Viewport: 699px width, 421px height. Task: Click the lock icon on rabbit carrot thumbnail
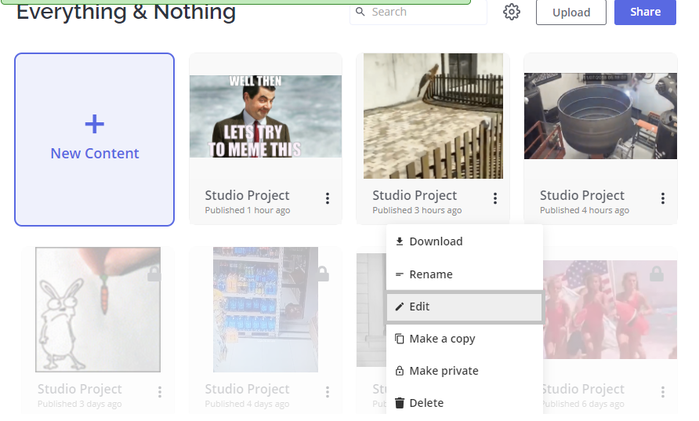154,273
